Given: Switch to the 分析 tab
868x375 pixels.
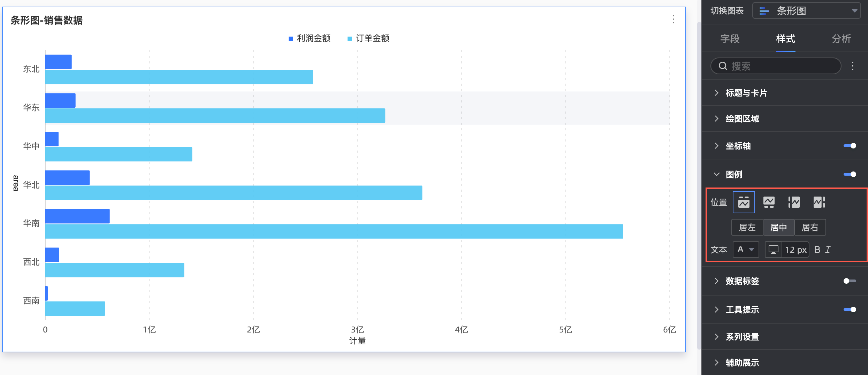Looking at the screenshot, I should tap(841, 39).
